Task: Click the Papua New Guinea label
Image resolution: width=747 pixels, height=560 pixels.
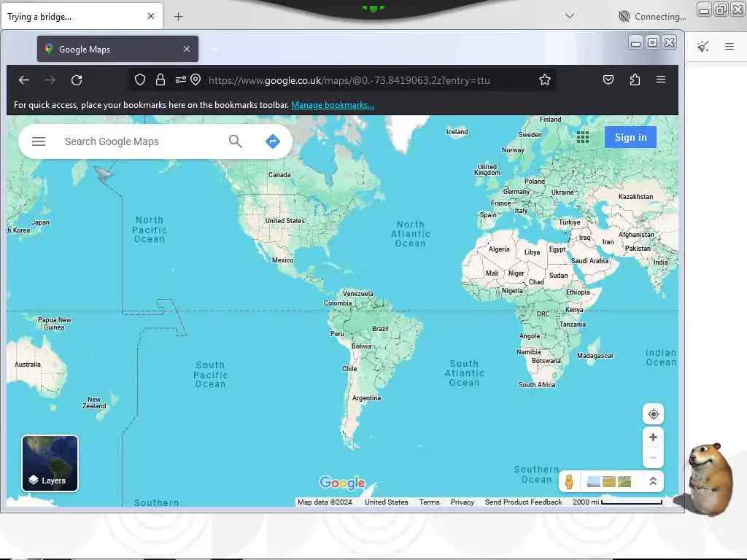Action: [x=54, y=323]
